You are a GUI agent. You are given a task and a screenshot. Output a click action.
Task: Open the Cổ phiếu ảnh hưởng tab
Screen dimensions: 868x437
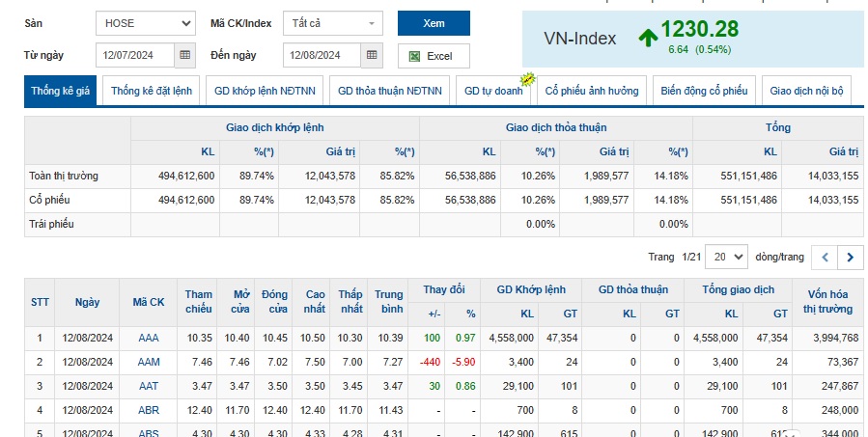pos(591,92)
